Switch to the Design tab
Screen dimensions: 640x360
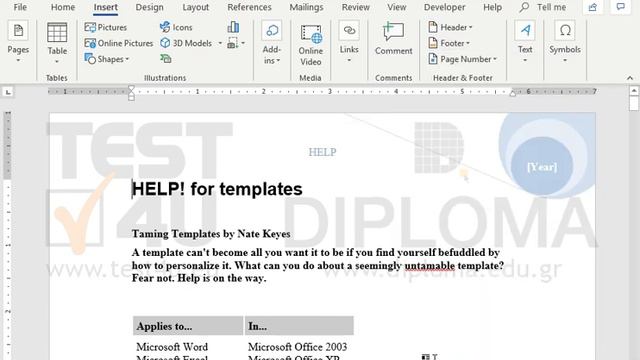(x=149, y=7)
